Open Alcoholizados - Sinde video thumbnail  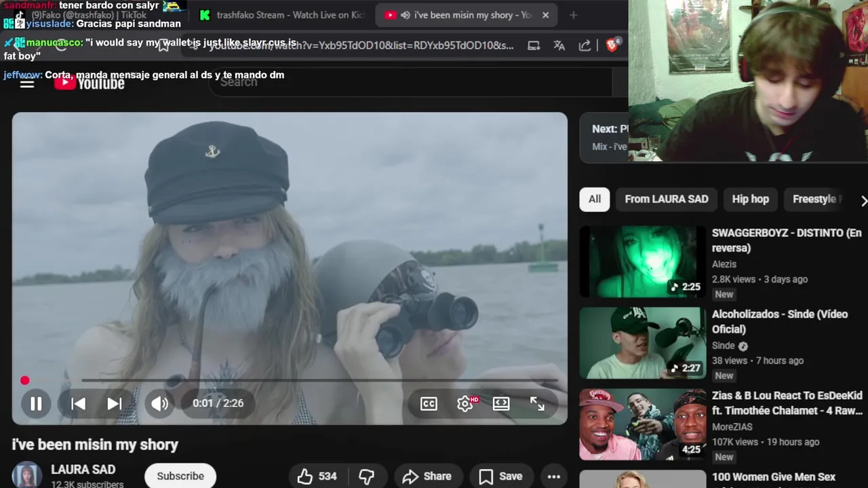point(643,344)
